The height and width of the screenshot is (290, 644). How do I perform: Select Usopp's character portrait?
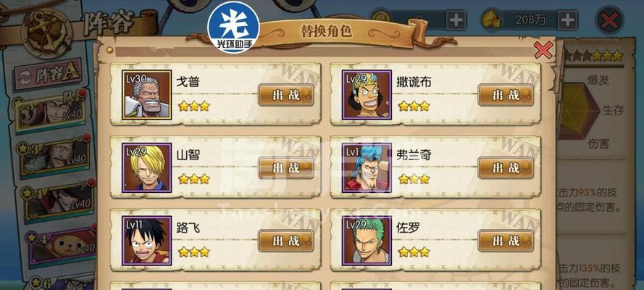(x=367, y=95)
